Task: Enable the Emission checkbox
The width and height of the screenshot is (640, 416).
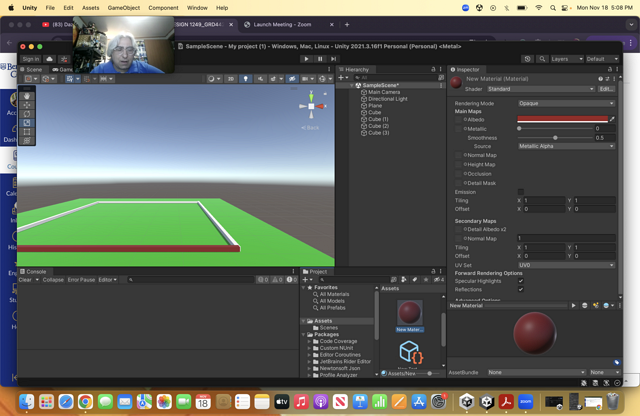Action: pos(521,192)
